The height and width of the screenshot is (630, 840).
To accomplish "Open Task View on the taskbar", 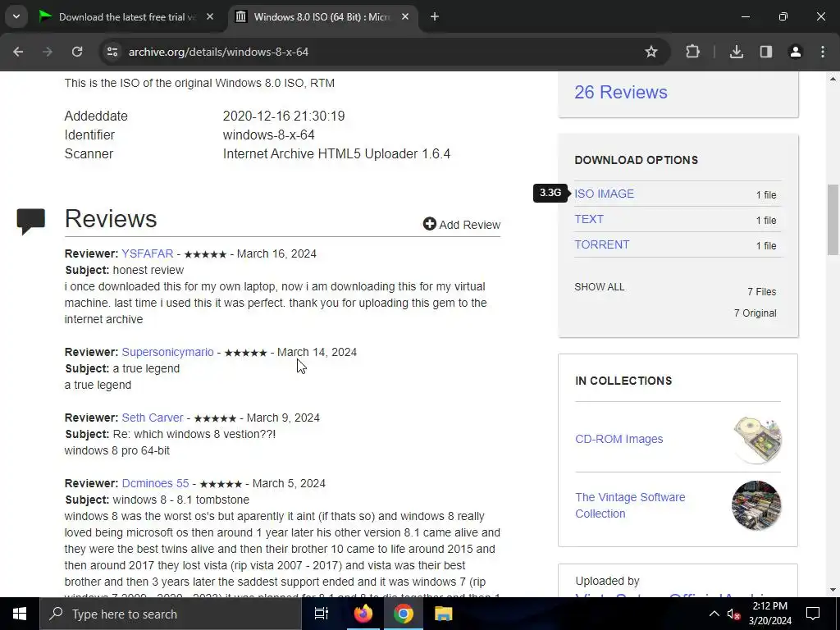I will tap(322, 614).
